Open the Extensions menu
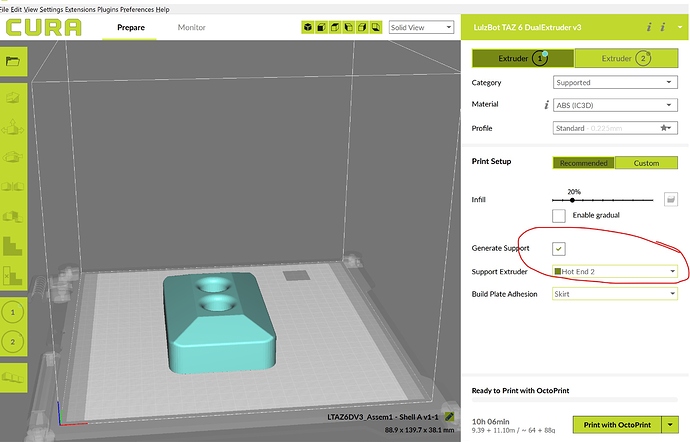 (x=80, y=9)
